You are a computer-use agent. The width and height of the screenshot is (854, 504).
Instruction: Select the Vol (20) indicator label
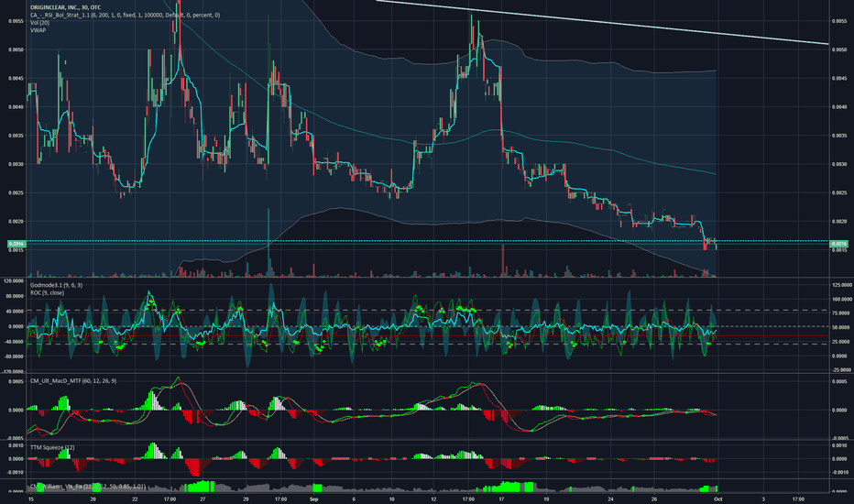[x=39, y=22]
